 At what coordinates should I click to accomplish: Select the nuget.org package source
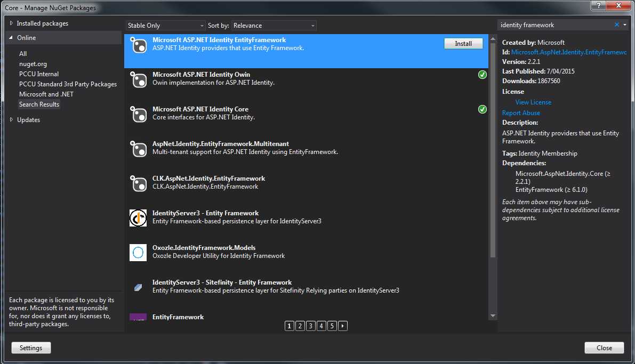(33, 64)
